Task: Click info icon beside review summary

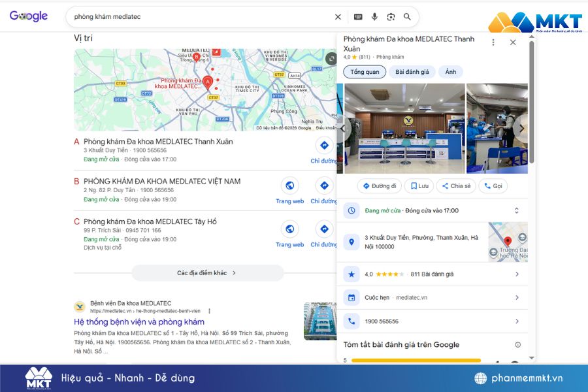Action: (517, 345)
